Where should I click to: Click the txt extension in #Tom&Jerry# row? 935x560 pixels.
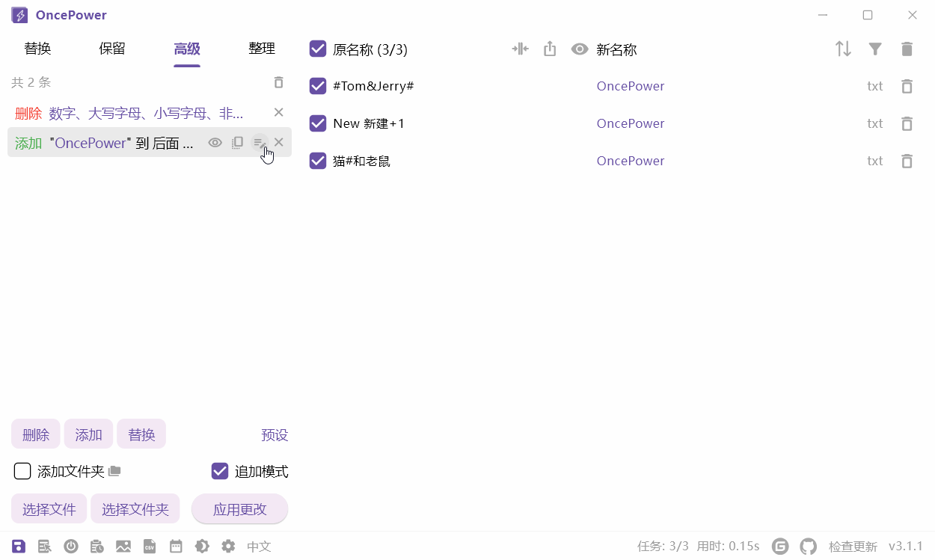tap(875, 86)
